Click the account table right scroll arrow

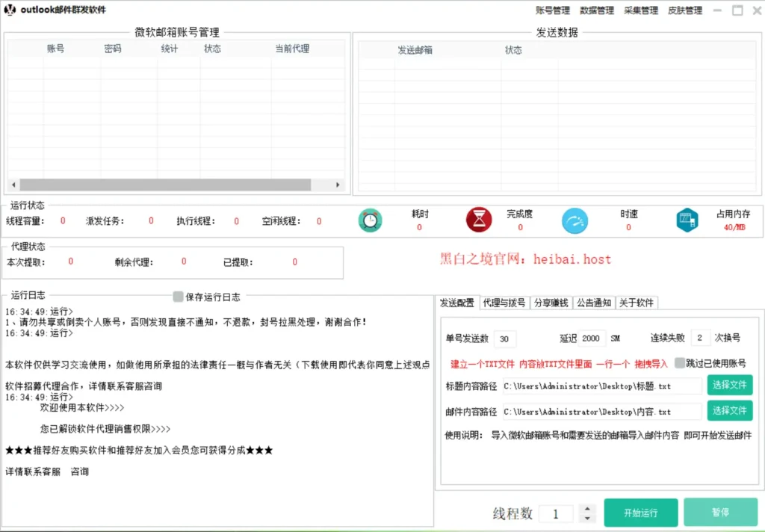[x=338, y=185]
